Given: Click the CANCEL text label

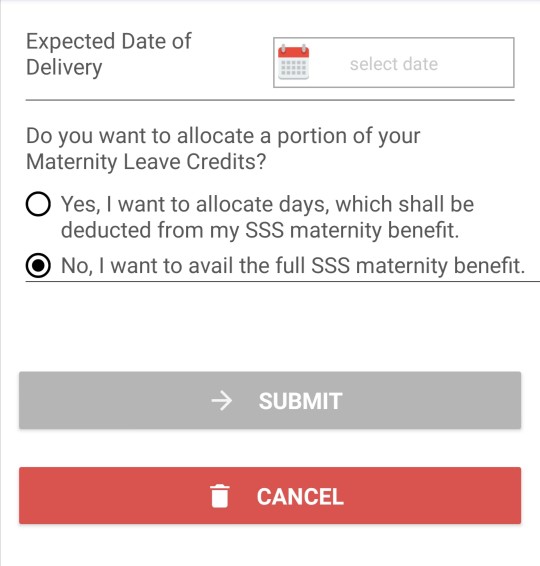Looking at the screenshot, I should [300, 497].
